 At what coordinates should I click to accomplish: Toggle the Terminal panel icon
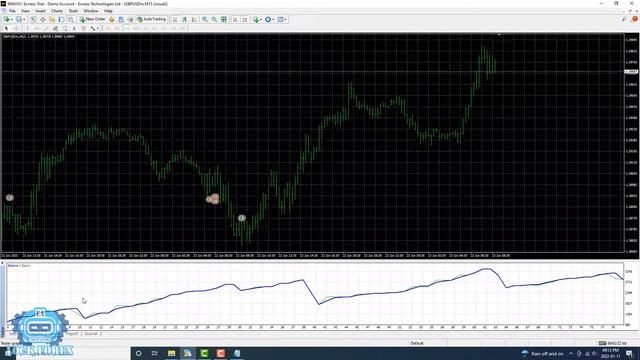point(61,19)
